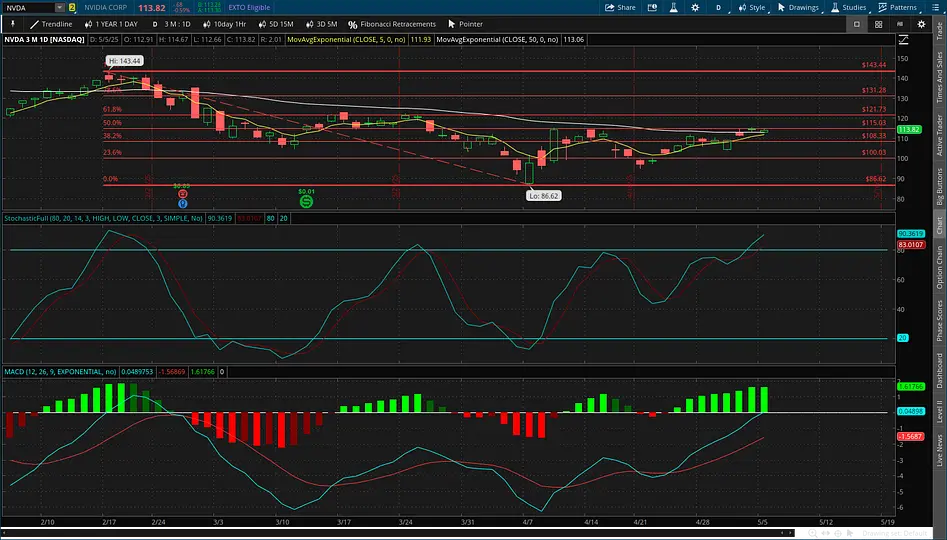Viewport: 947px width, 540px height.
Task: Click the yellow watchlist color badge 2
Action: (71, 7)
